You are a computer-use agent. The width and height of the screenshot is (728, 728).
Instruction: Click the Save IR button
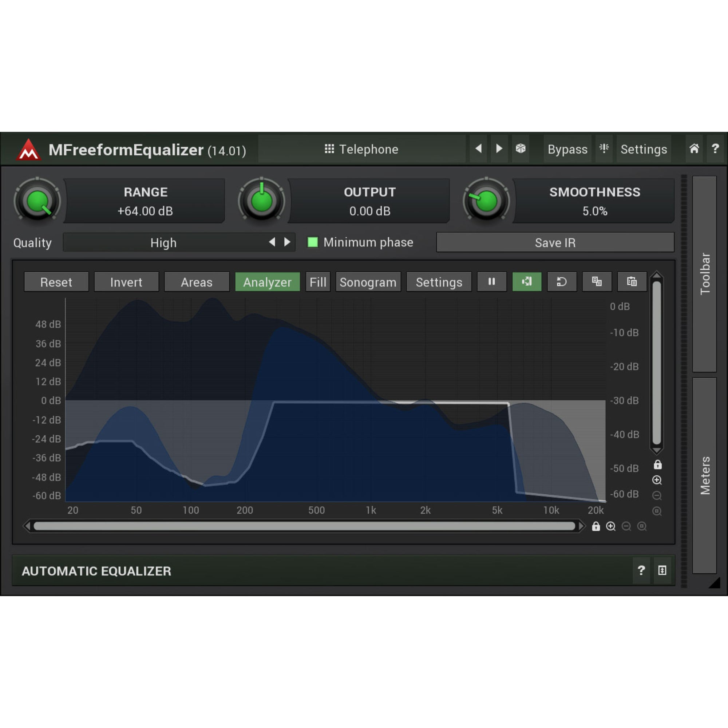click(555, 242)
